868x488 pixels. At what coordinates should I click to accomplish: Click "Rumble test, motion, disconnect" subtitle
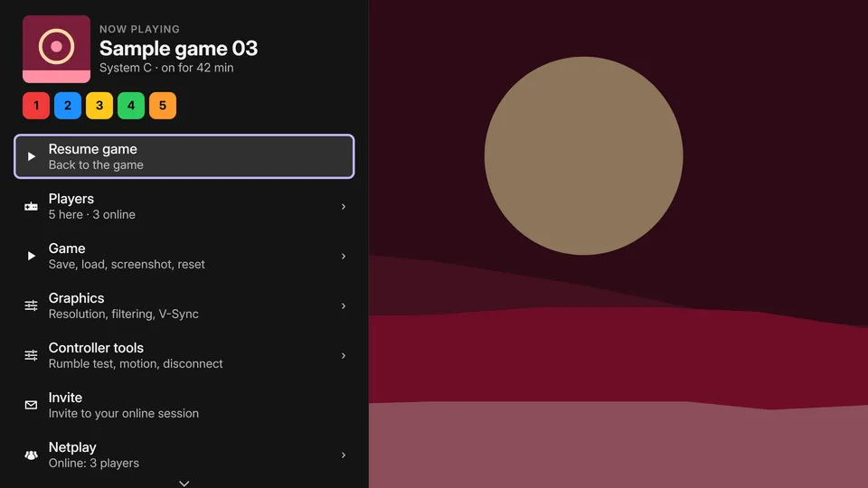click(136, 363)
